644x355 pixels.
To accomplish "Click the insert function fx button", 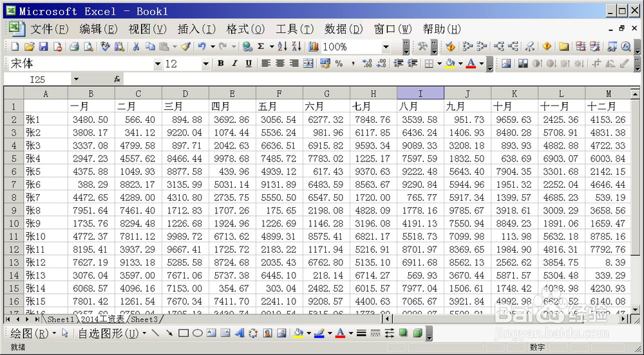I will [x=117, y=79].
